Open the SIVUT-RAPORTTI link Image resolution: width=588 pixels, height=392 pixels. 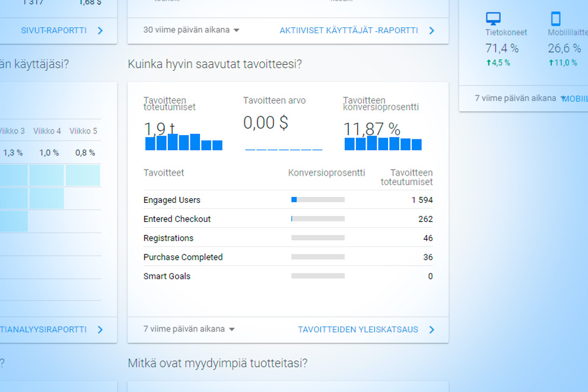53,30
